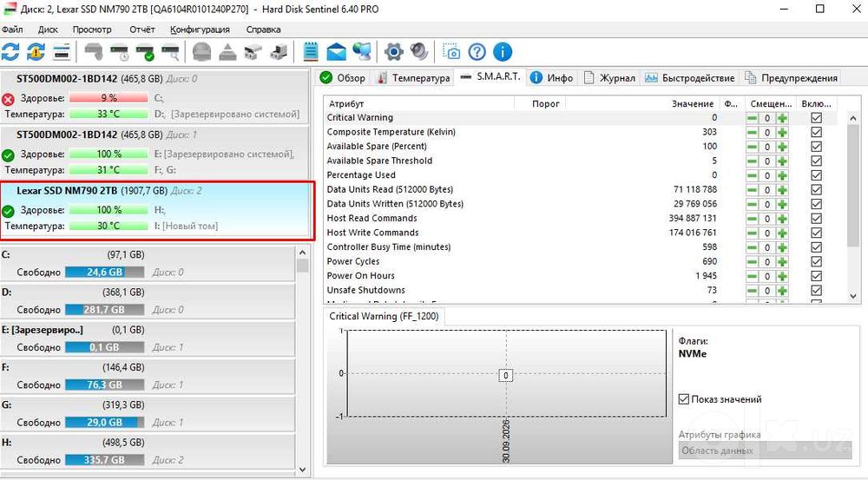This screenshot has height=480, width=868.
Task: Open the blue notepad report icon
Action: 311,52
